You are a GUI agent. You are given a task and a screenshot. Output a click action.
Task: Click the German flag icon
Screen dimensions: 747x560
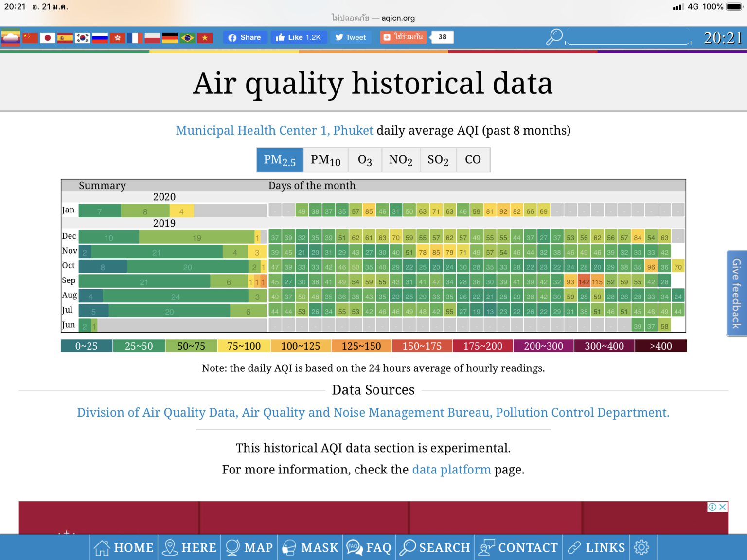(170, 38)
